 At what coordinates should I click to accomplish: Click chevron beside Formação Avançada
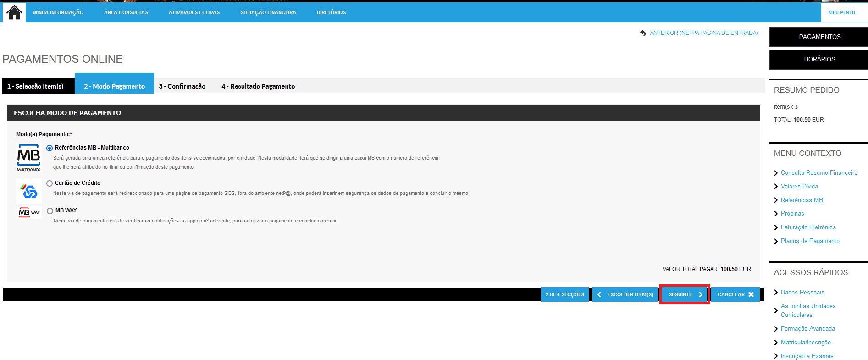pyautogui.click(x=776, y=329)
